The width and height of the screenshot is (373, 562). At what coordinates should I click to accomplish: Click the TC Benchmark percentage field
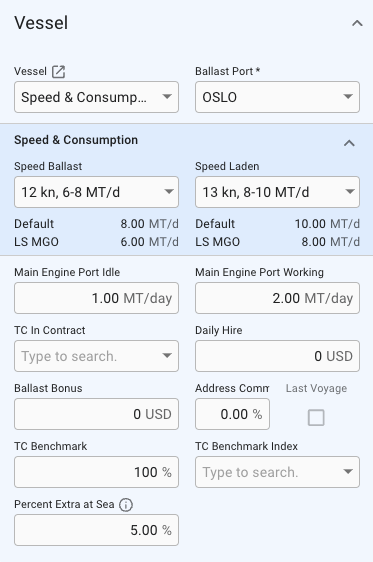[96, 472]
